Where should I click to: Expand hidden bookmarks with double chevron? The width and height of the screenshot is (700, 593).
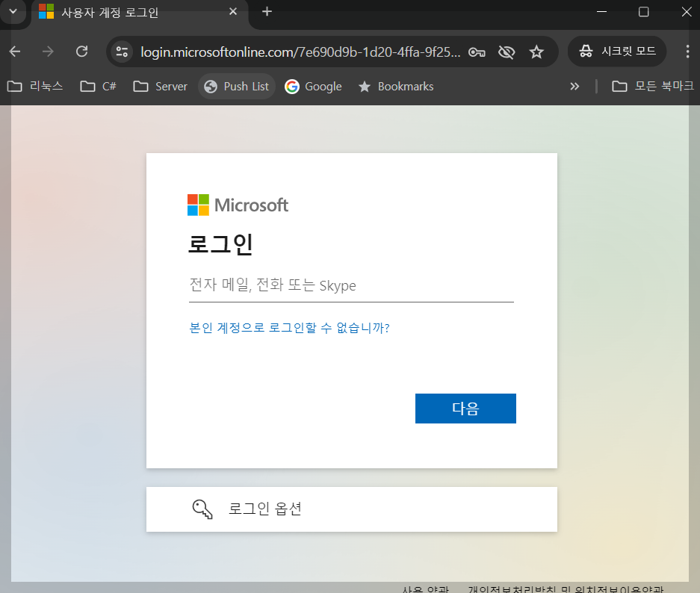(574, 86)
